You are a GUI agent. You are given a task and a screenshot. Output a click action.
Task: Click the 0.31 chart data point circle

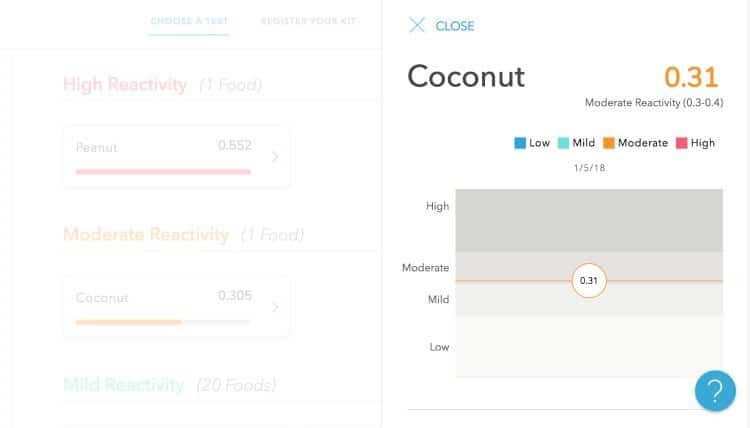click(589, 281)
